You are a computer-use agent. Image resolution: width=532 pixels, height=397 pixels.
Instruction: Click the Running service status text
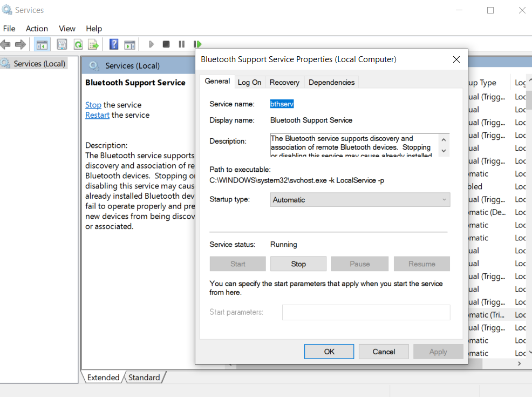tap(284, 245)
